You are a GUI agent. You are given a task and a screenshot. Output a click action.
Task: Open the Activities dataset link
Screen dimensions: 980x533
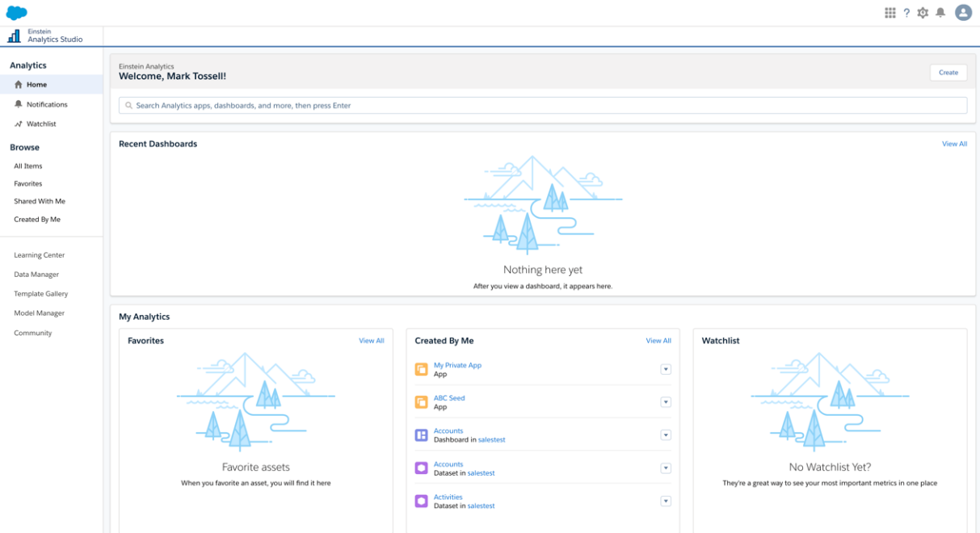(448, 497)
